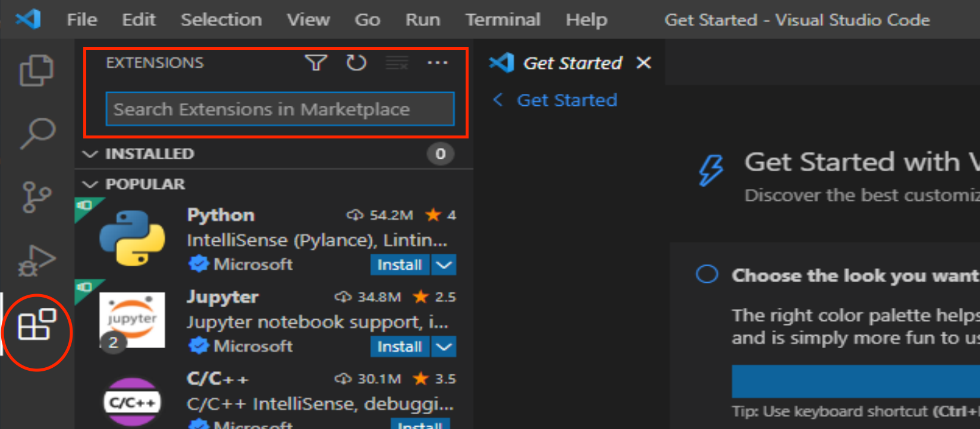Filter extensions with the funnel icon

pyautogui.click(x=316, y=62)
